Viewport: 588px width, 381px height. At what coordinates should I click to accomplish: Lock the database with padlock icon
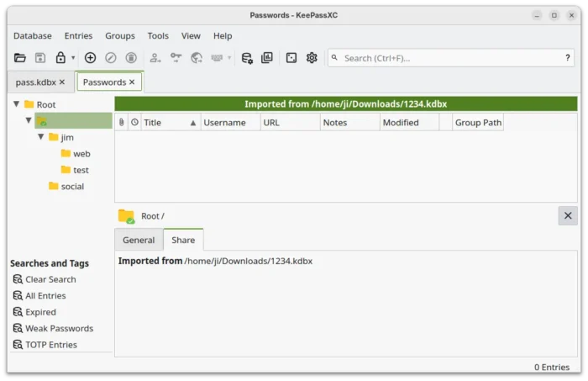60,58
